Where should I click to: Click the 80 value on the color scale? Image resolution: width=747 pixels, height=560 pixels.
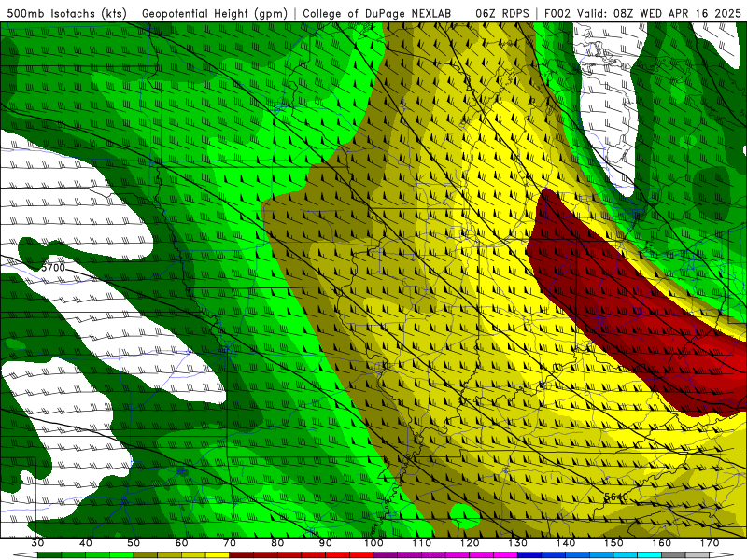[x=277, y=543]
